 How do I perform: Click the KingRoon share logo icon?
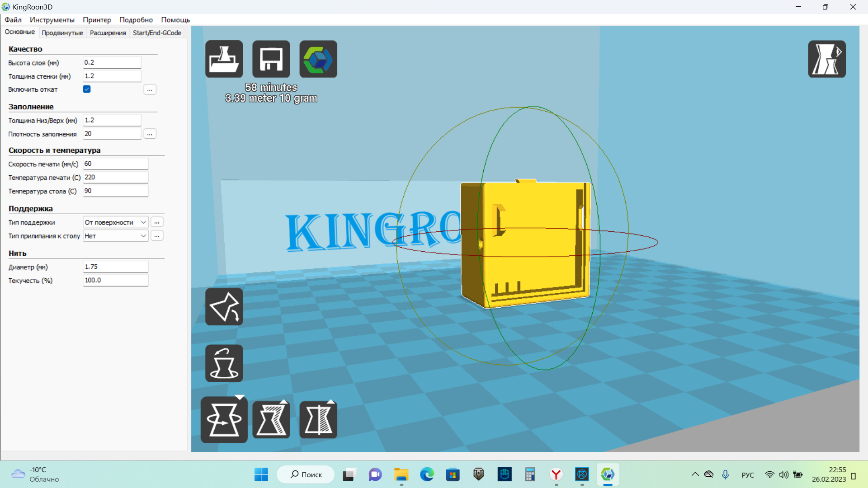click(318, 59)
